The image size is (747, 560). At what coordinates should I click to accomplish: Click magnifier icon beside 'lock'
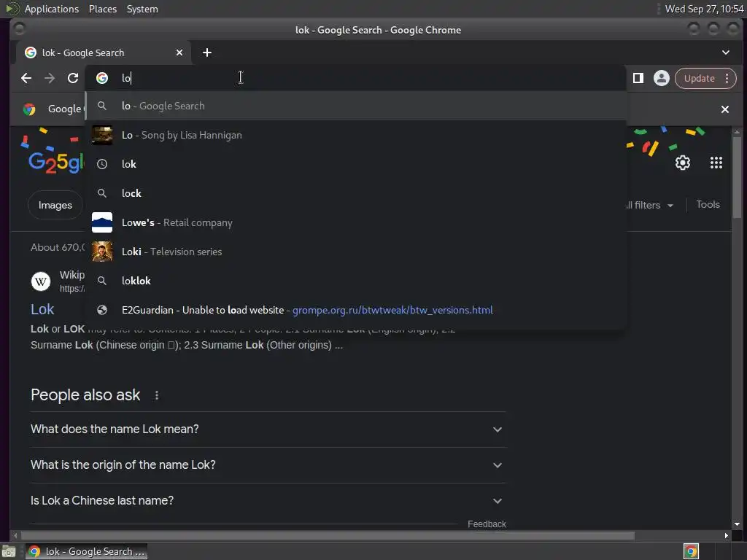pyautogui.click(x=102, y=193)
